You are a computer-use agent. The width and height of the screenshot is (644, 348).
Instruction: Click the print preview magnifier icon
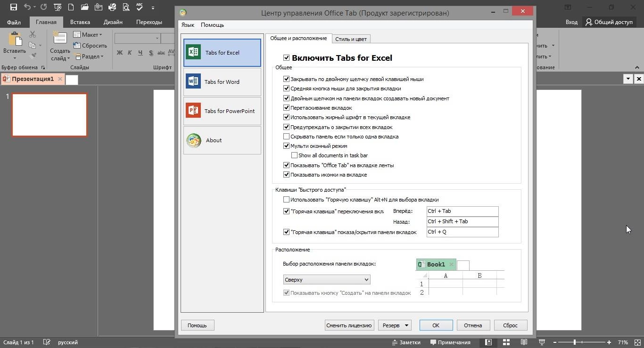(126, 7)
